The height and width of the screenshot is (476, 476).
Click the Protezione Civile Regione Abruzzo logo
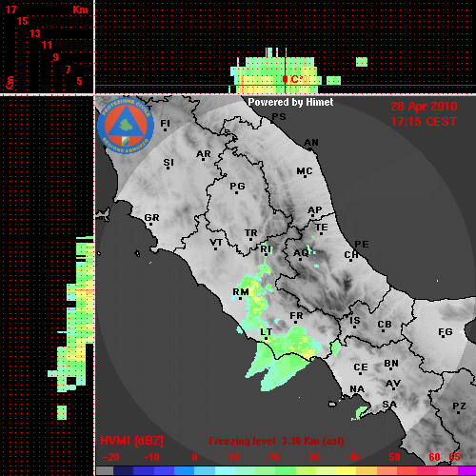[x=126, y=126]
